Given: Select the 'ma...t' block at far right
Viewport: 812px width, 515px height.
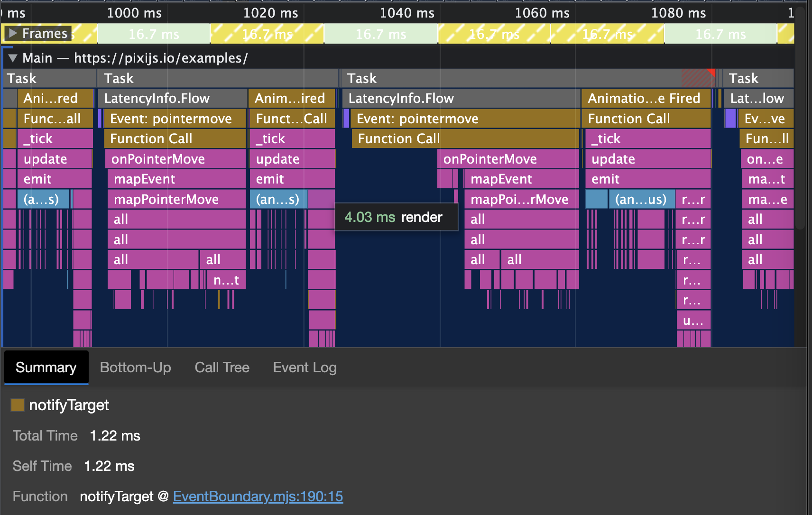Looking at the screenshot, I should (x=767, y=179).
